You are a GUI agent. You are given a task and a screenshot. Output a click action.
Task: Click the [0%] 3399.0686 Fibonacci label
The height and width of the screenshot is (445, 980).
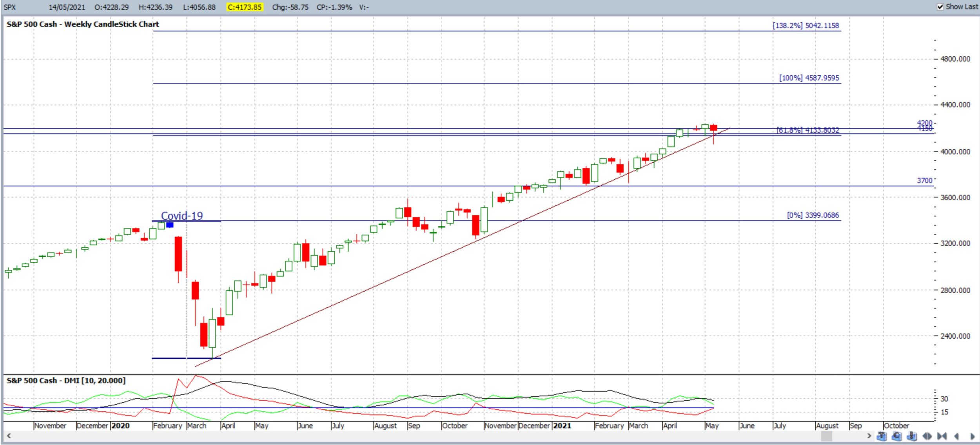click(x=813, y=215)
